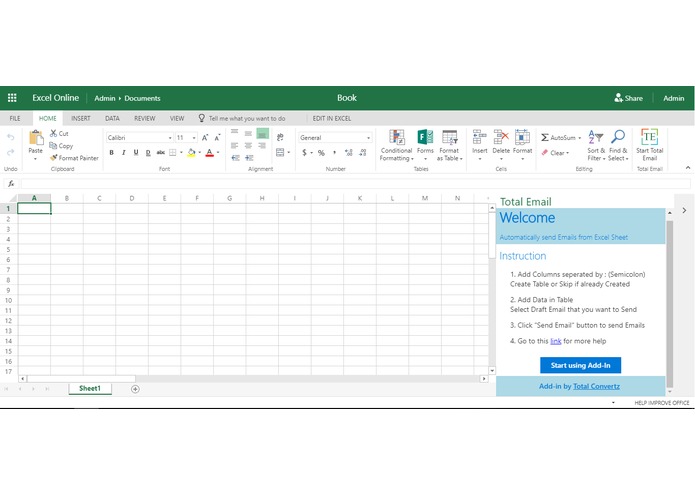This screenshot has height=494, width=695.
Task: Open the borders dropdown
Action: coord(181,152)
